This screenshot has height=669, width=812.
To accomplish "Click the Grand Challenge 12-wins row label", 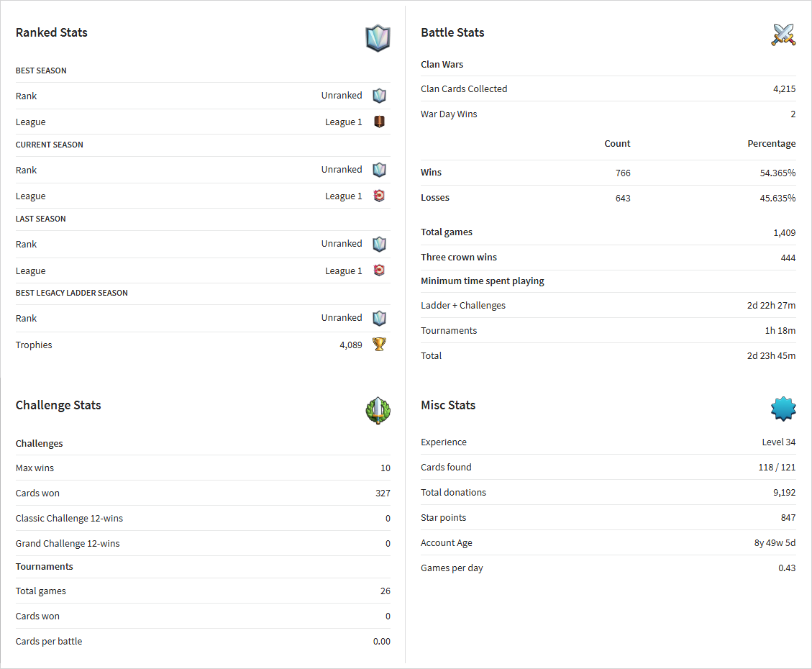I will click(x=68, y=543).
